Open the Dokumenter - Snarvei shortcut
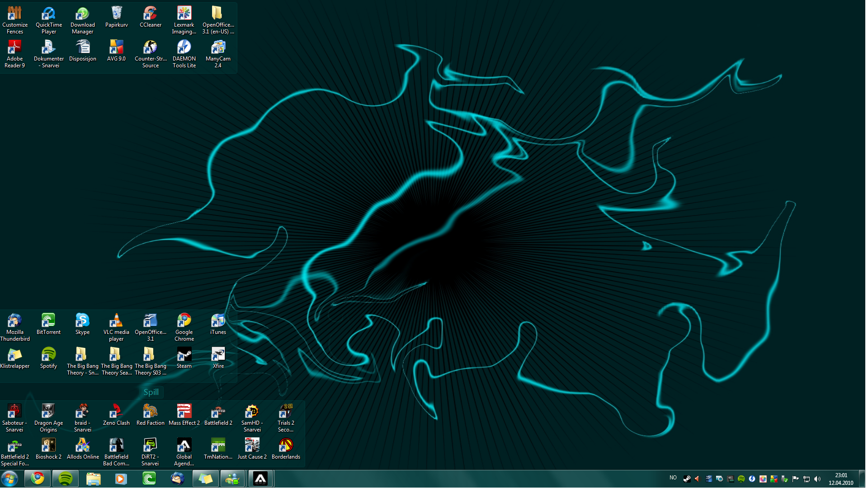The width and height of the screenshot is (868, 488). (x=49, y=54)
